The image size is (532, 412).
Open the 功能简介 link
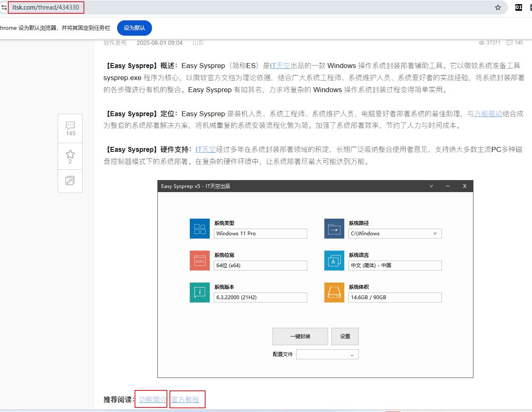click(152, 400)
